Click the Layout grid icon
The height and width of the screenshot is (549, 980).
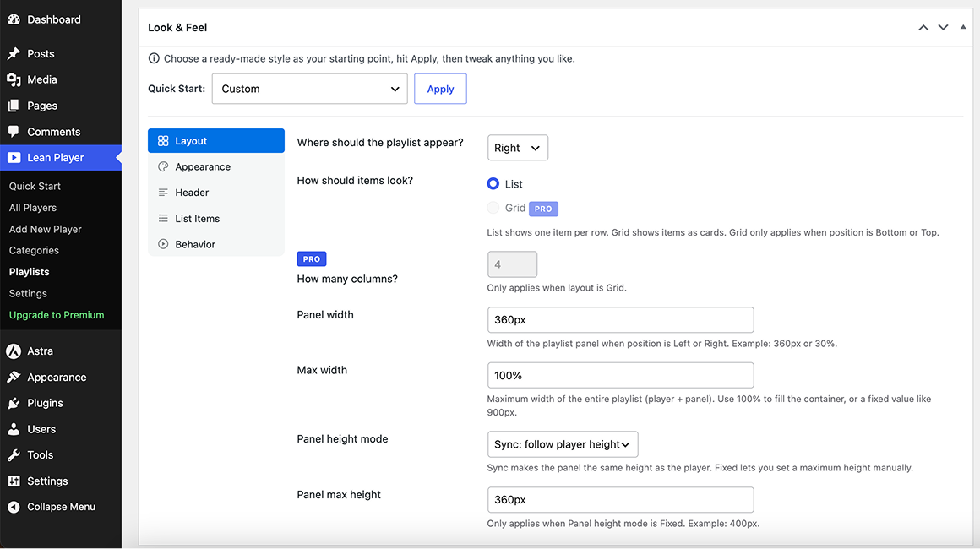[x=163, y=141]
